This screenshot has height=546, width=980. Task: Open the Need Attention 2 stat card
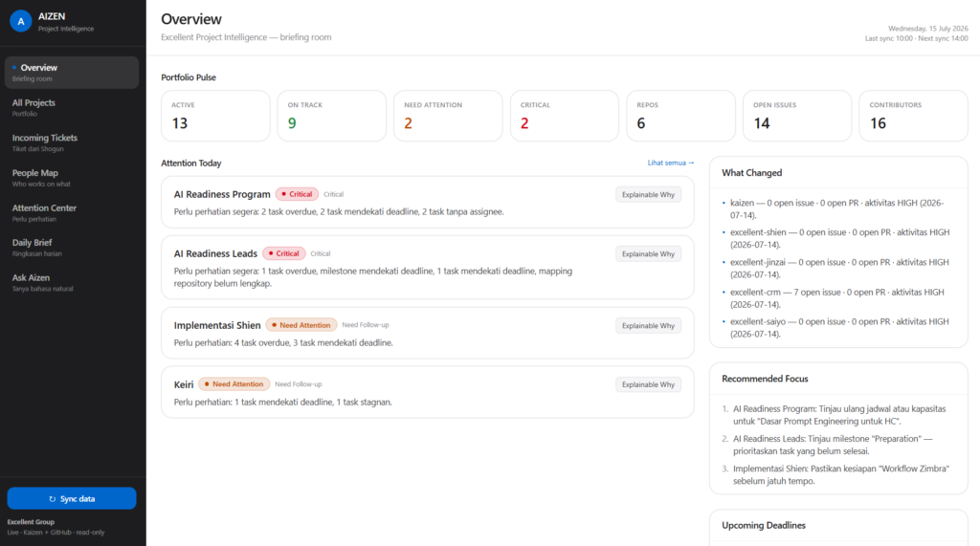pos(448,116)
